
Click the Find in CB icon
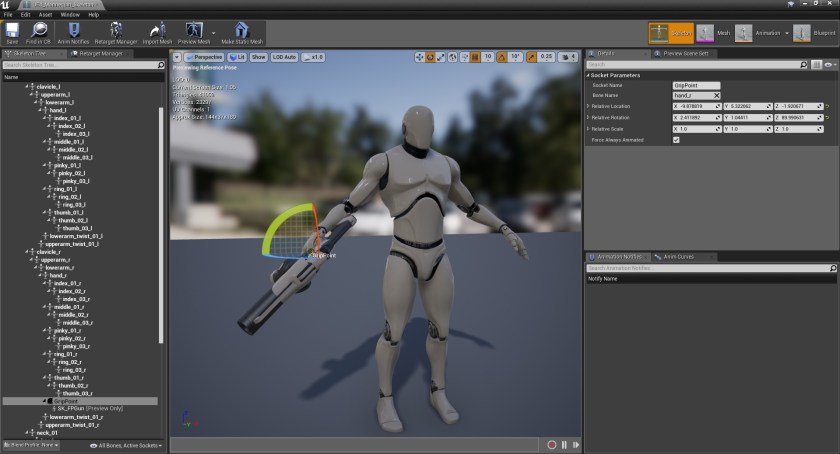tap(40, 32)
